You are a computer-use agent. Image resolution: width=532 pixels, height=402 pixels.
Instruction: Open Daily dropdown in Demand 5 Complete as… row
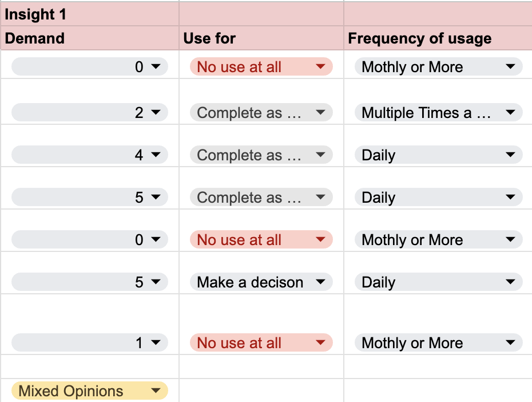(x=439, y=197)
